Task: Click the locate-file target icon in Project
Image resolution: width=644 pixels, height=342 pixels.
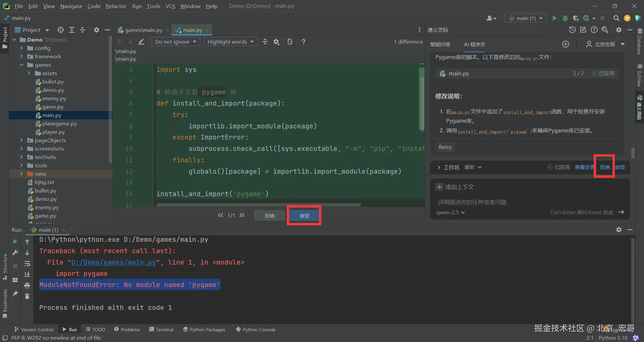Action: click(61, 30)
